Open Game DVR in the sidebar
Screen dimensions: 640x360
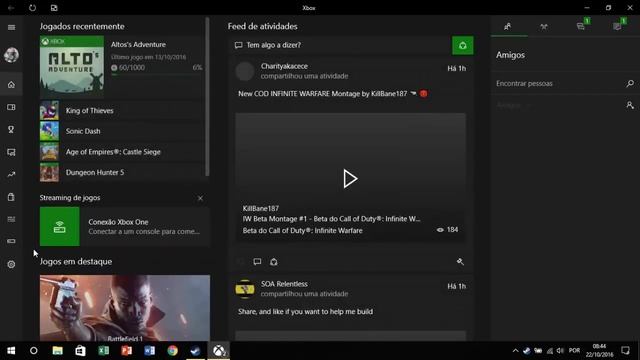11,152
